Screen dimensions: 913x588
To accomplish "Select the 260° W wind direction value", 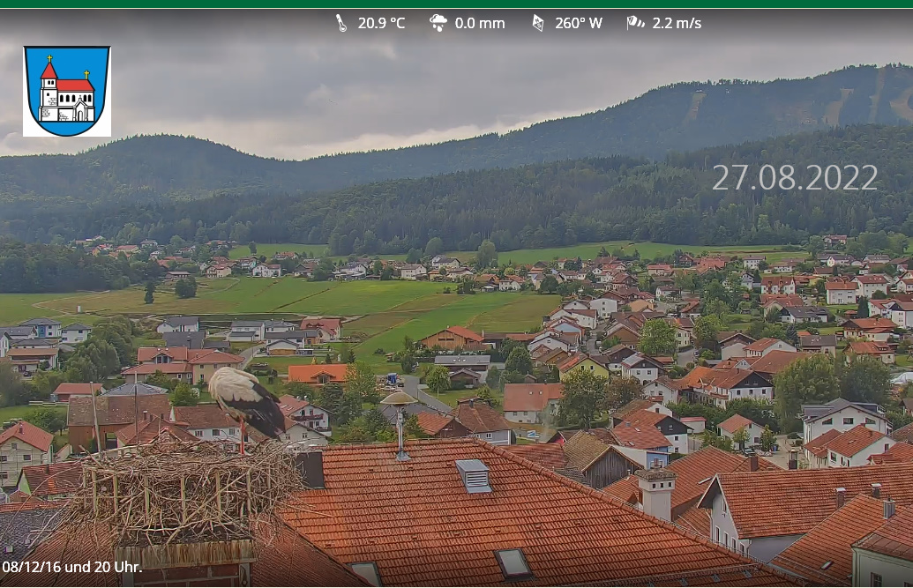I will tap(578, 23).
